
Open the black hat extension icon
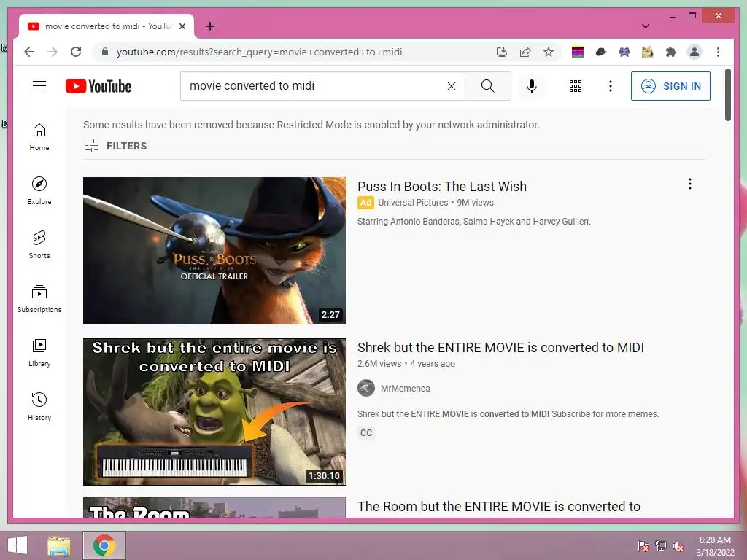[601, 52]
